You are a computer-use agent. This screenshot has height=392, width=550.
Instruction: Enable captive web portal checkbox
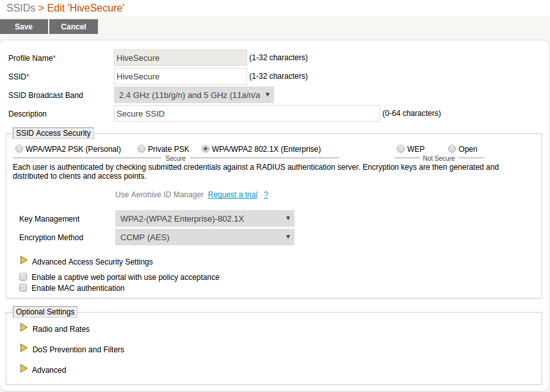(23, 277)
